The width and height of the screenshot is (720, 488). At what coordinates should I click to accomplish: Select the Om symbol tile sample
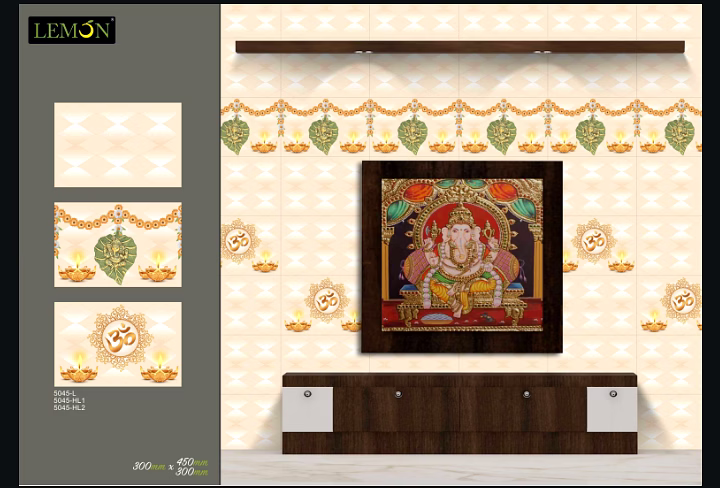point(118,344)
